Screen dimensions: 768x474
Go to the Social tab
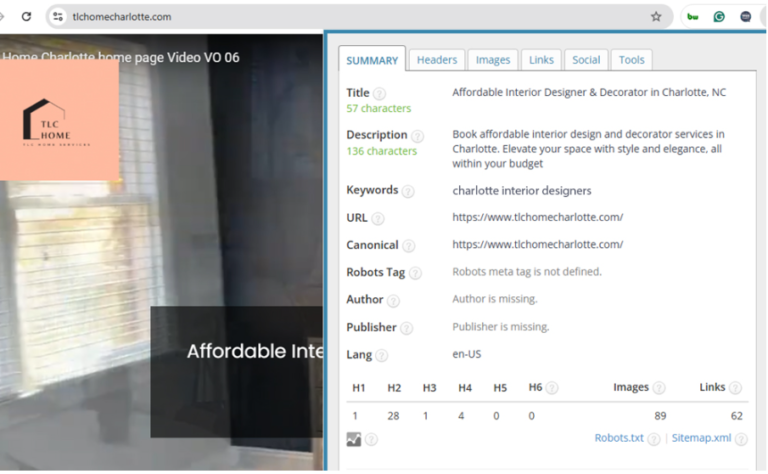586,60
